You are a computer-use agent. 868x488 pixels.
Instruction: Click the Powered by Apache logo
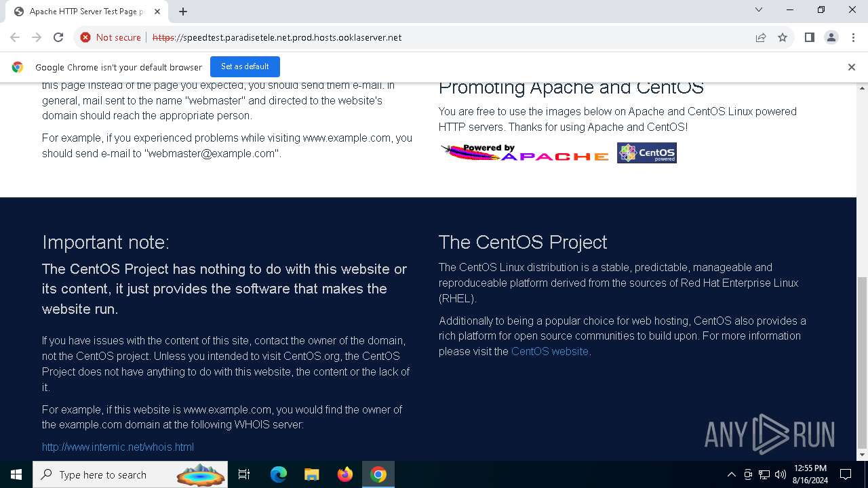pos(524,152)
